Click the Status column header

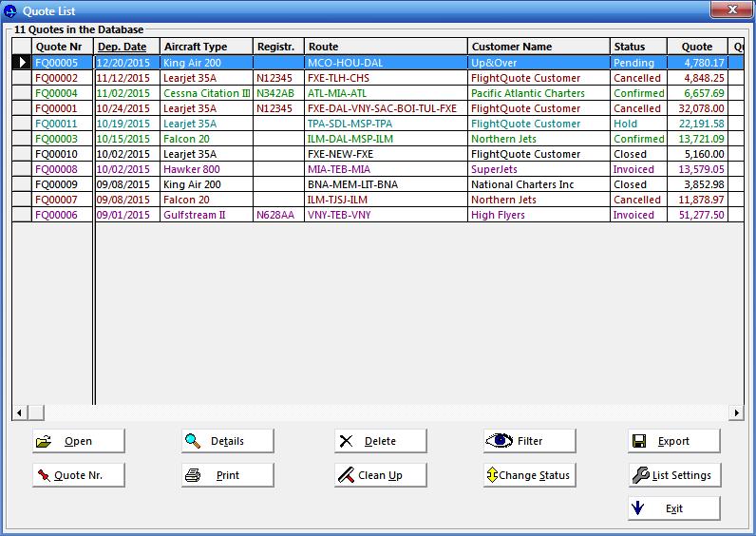coord(629,47)
